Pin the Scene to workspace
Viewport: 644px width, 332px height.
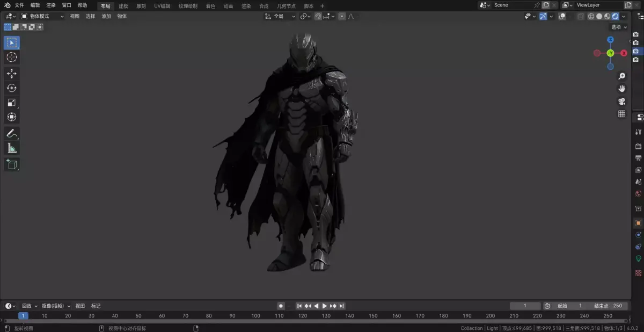click(x=537, y=5)
